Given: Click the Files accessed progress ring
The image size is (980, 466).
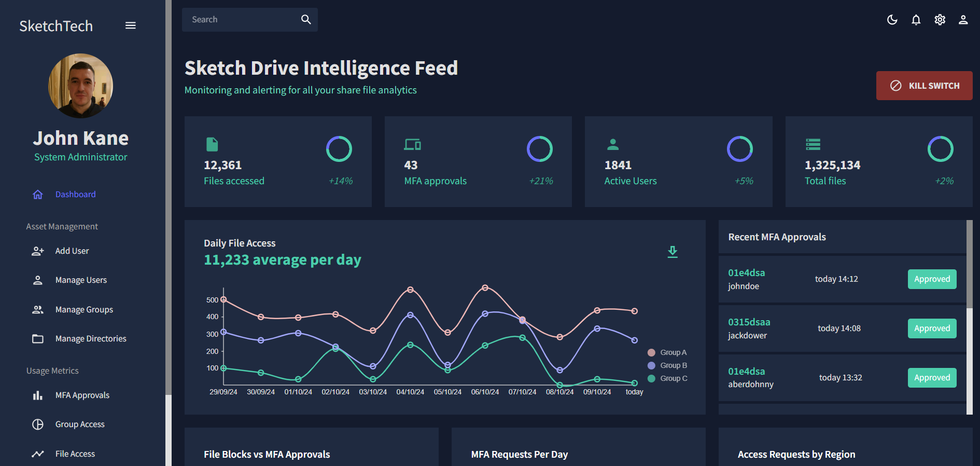Looking at the screenshot, I should coord(339,149).
